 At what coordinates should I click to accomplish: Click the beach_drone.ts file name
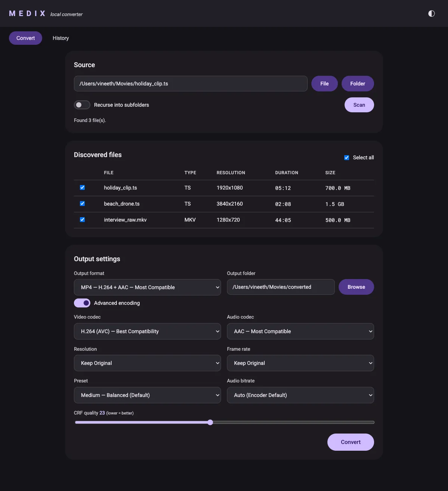(x=122, y=204)
